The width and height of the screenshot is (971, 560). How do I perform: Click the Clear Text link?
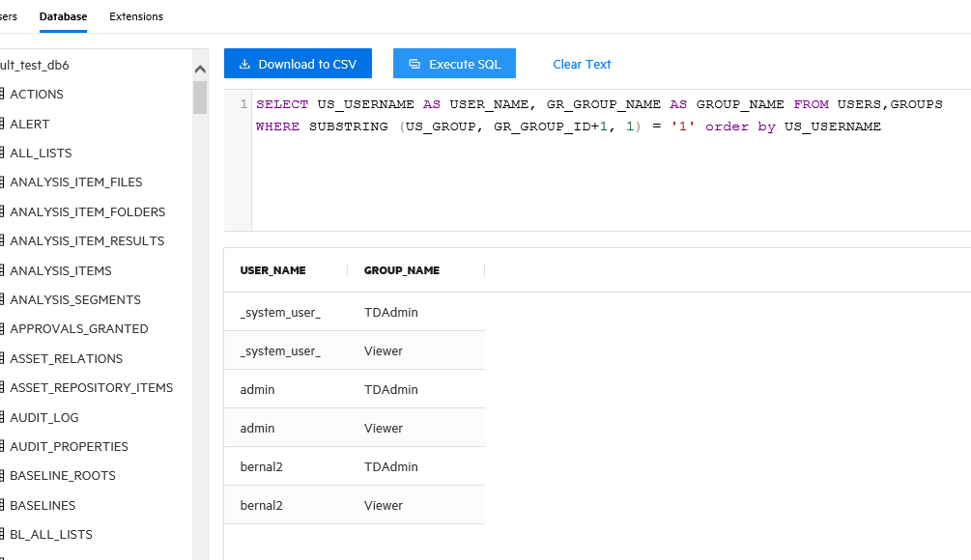click(582, 65)
